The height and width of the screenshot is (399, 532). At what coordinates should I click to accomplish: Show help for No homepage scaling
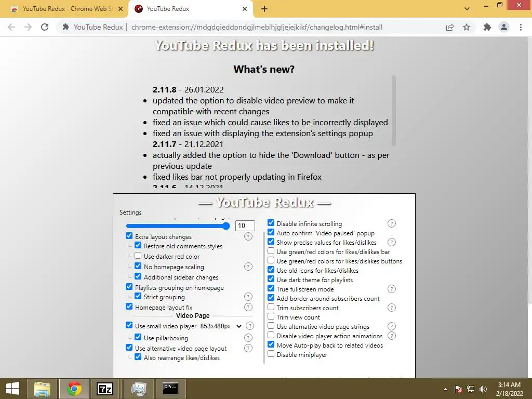[248, 267]
